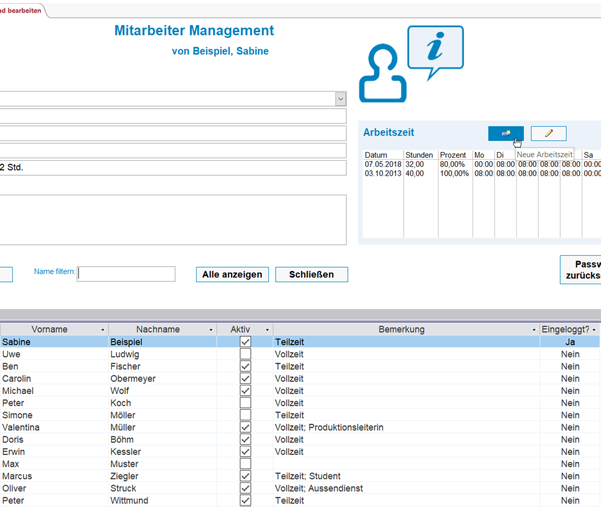601x507 pixels.
Task: Select Arbeitszeit row dated 03.10.2013
Action: 482,173
